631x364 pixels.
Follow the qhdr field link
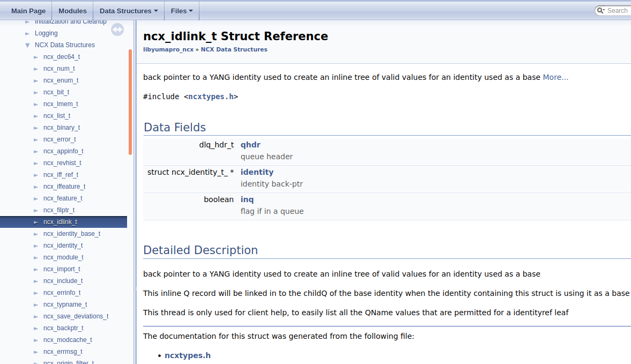[250, 144]
